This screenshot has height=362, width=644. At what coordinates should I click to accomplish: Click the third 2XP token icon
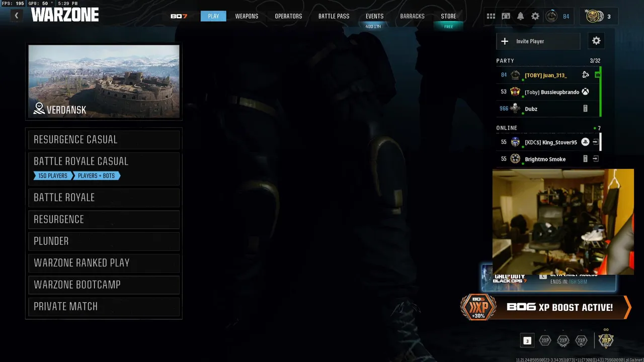[x=581, y=340]
